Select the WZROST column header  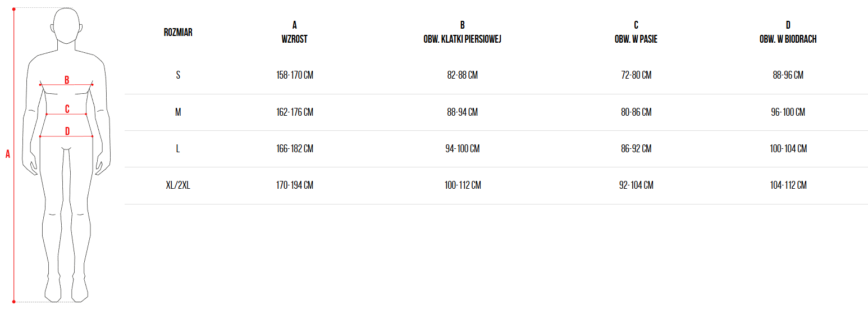click(x=294, y=39)
